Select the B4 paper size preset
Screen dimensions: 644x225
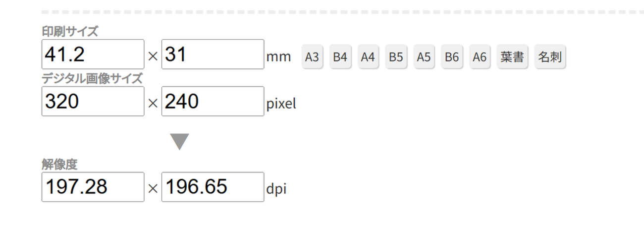coord(340,57)
